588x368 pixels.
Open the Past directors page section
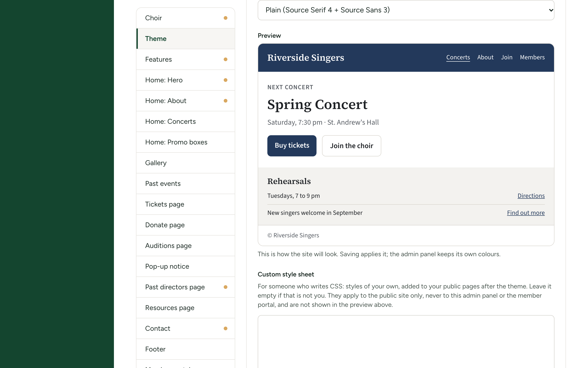tap(186, 287)
